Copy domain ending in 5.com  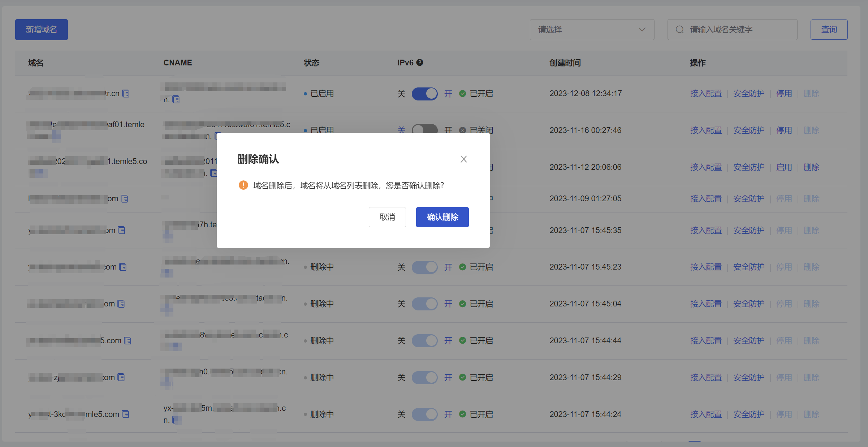click(x=128, y=340)
